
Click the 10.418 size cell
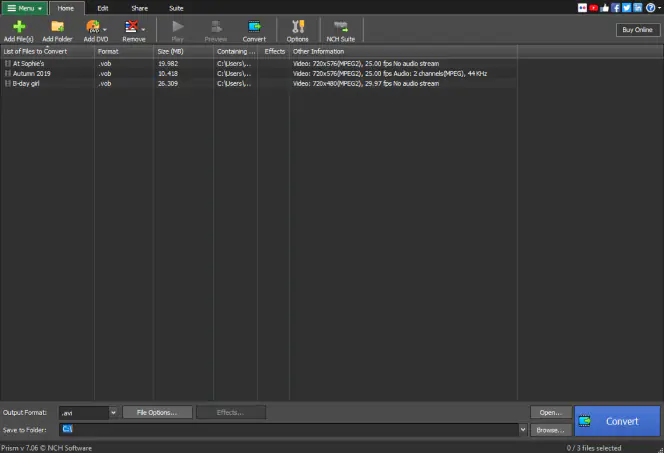pos(168,73)
